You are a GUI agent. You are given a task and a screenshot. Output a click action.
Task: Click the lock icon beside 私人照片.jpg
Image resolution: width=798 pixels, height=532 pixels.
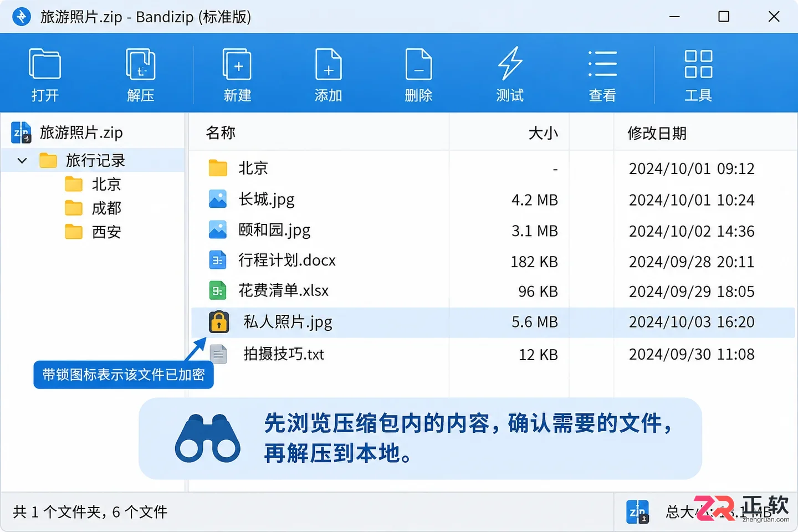(219, 322)
